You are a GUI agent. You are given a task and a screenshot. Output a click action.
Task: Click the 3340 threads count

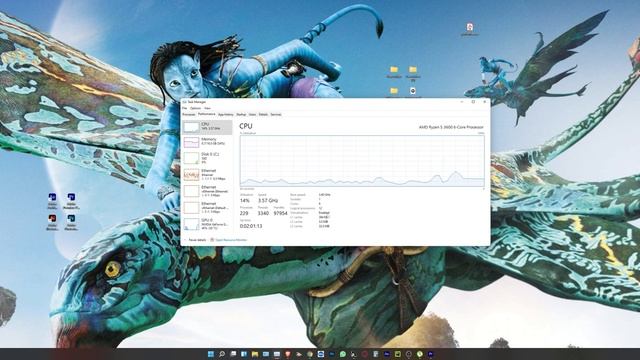click(x=263, y=213)
